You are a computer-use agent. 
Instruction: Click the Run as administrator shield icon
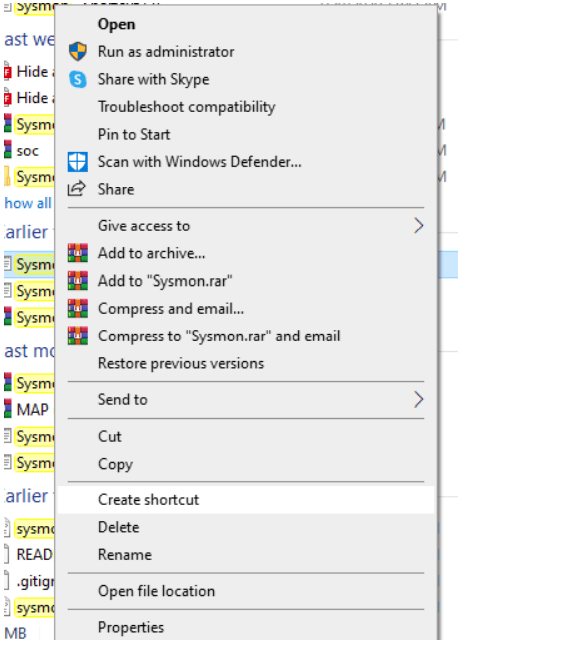pos(78,51)
